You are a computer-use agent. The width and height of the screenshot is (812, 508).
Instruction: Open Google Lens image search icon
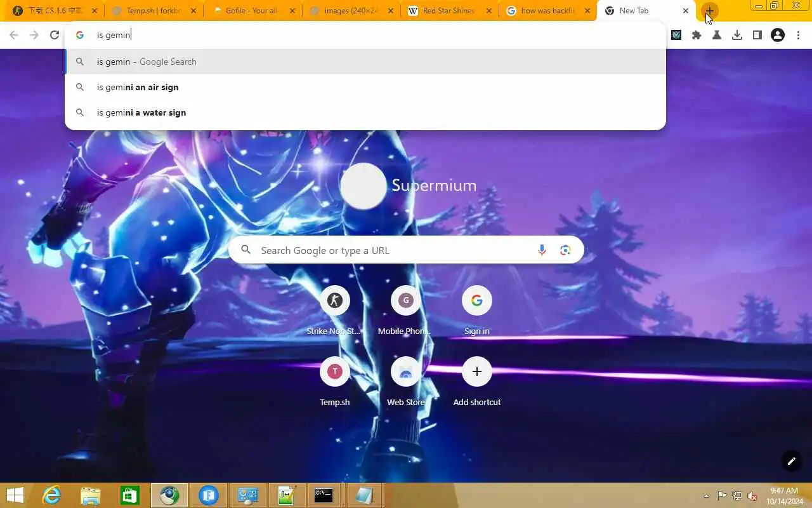[565, 250]
